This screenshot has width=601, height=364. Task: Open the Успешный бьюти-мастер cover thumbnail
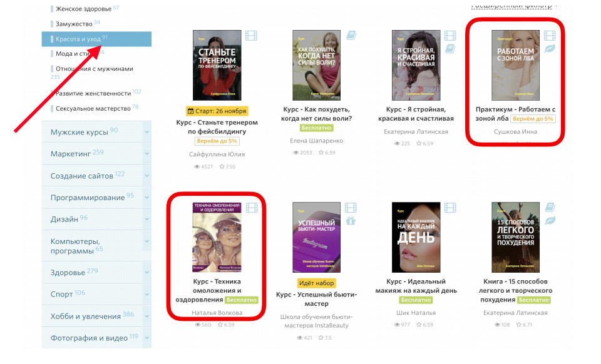tap(317, 237)
